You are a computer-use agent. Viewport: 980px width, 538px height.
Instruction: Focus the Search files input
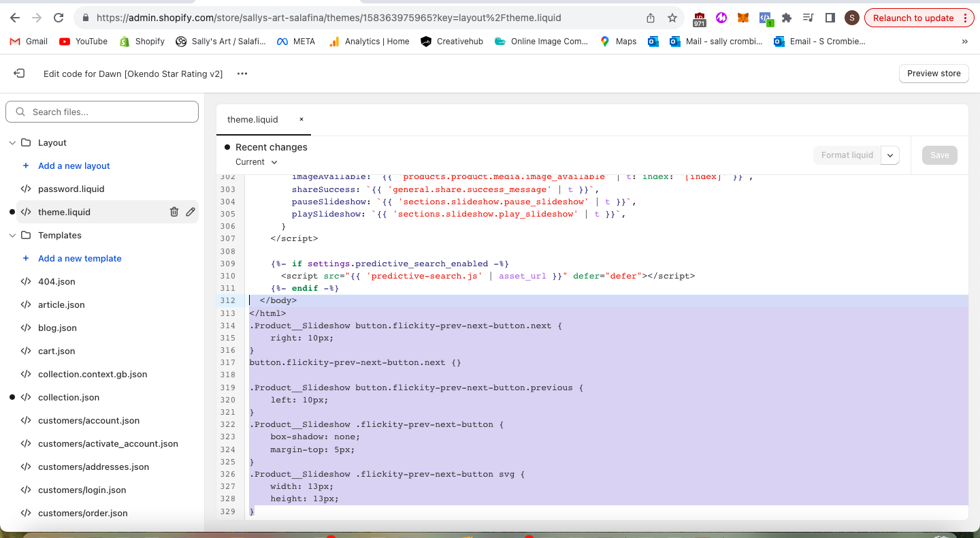(102, 112)
